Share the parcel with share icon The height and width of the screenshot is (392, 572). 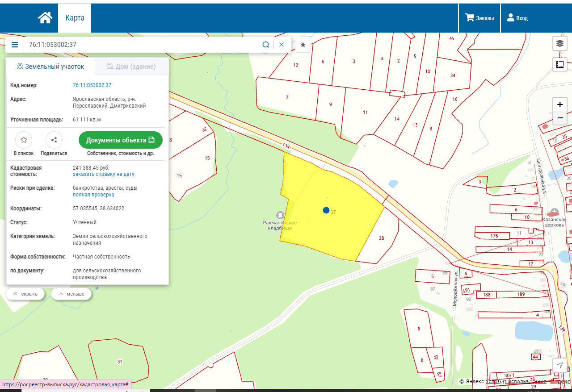pos(54,140)
